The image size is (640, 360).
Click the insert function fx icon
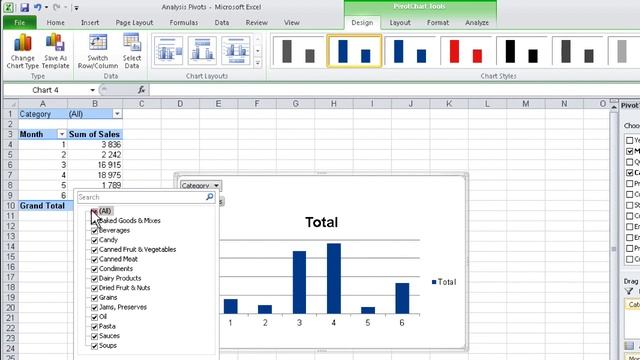pyautogui.click(x=142, y=90)
